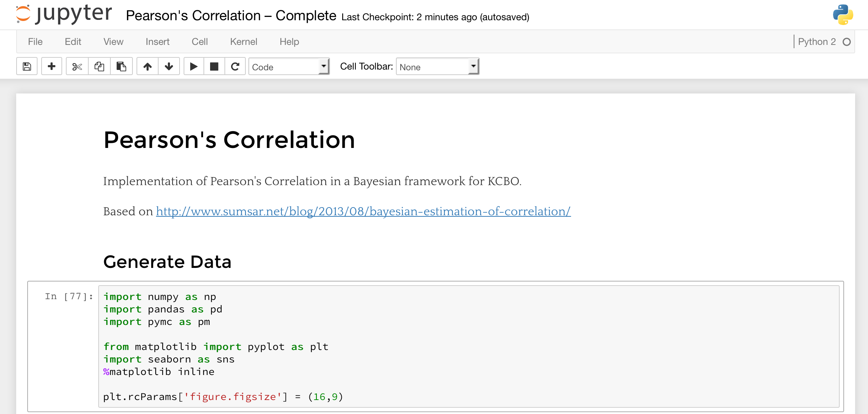The width and height of the screenshot is (868, 414).
Task: Interrupt kernel with stop button
Action: 214,67
